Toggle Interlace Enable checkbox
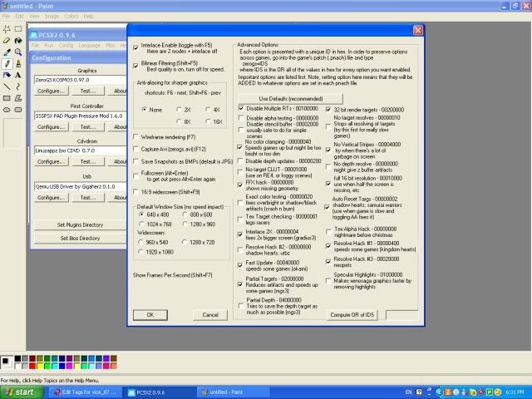The image size is (532, 399). point(135,48)
